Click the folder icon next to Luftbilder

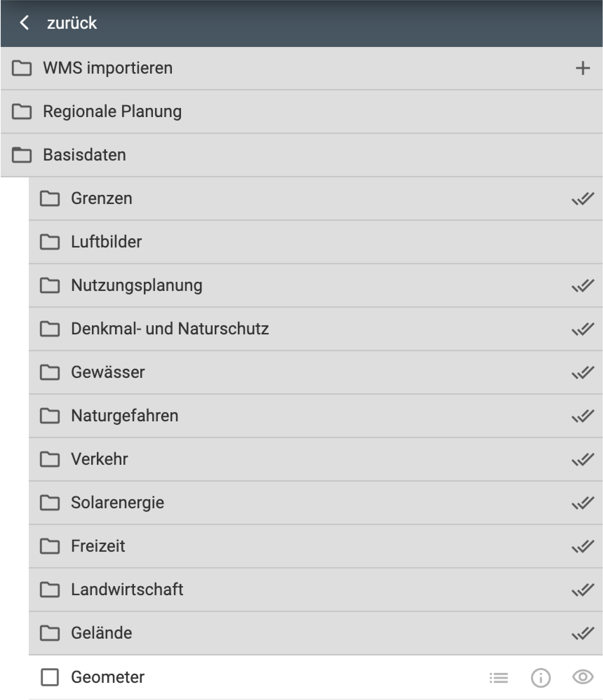click(x=51, y=242)
